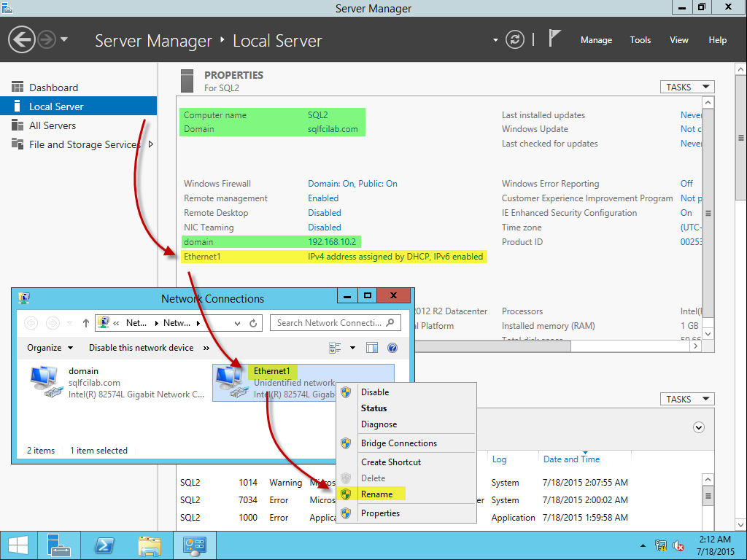Screen dimensions: 747x560
Task: Collapse events section with circular chevron
Action: [698, 427]
